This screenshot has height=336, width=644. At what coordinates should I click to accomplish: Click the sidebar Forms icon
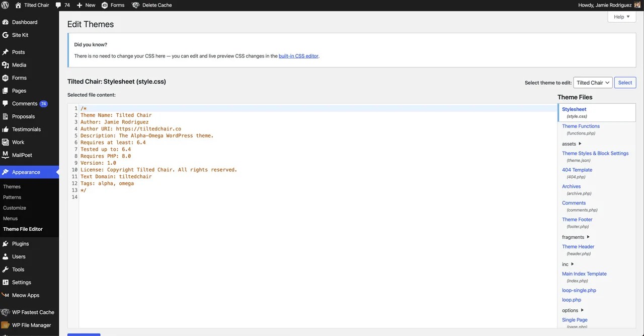(6, 78)
